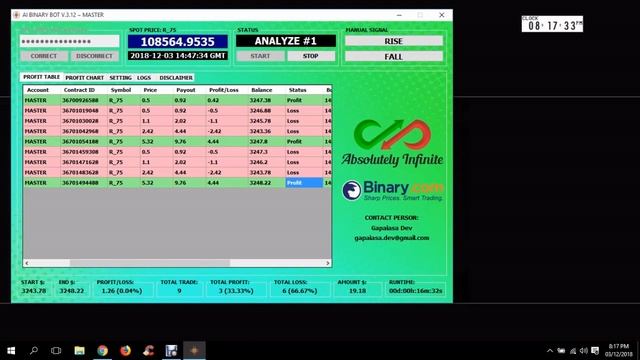Click the DISCONNECT button
This screenshot has width=640, height=360.
94,56
